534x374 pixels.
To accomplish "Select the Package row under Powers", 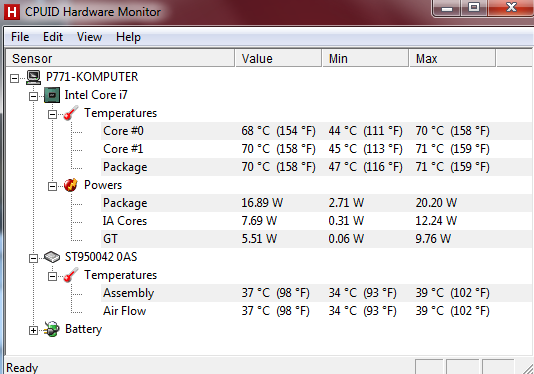I will 316,203.
